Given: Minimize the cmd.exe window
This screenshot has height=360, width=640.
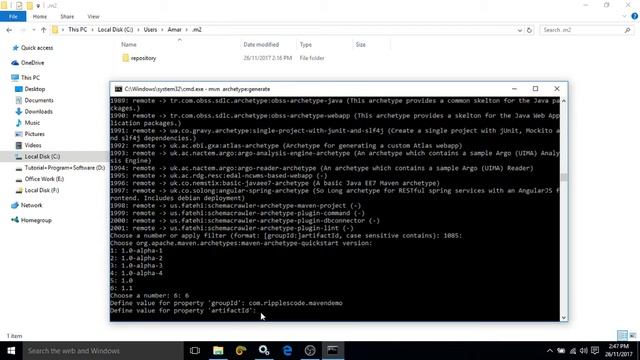Looking at the screenshot, I should [514, 89].
